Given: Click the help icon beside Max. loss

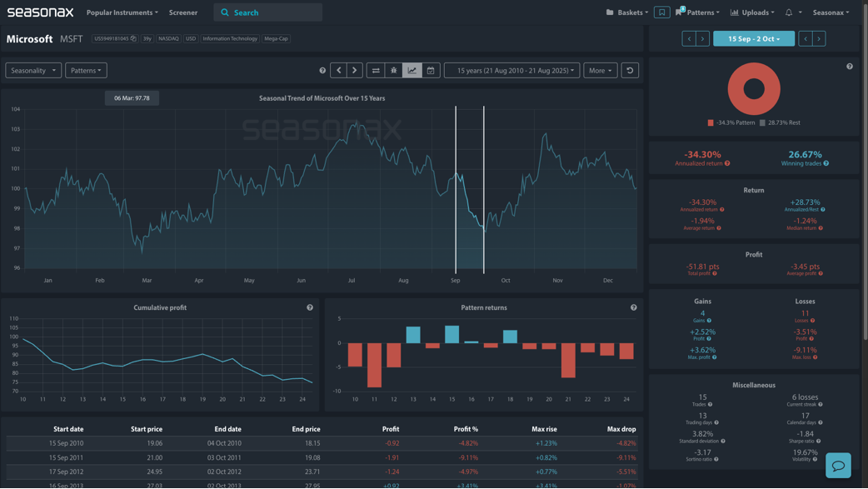Looking at the screenshot, I should pos(815,357).
